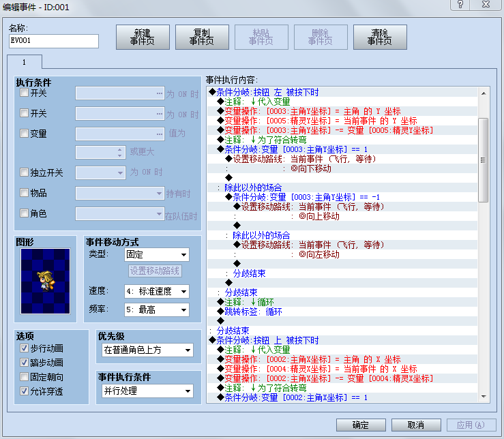Click 取消 button
Image resolution: width=504 pixels, height=439 pixels.
click(x=416, y=425)
